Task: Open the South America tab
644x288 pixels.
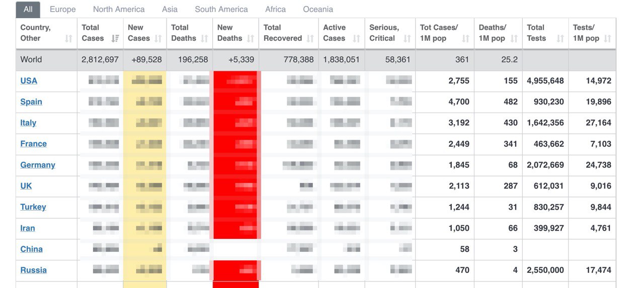Action: pyautogui.click(x=221, y=9)
